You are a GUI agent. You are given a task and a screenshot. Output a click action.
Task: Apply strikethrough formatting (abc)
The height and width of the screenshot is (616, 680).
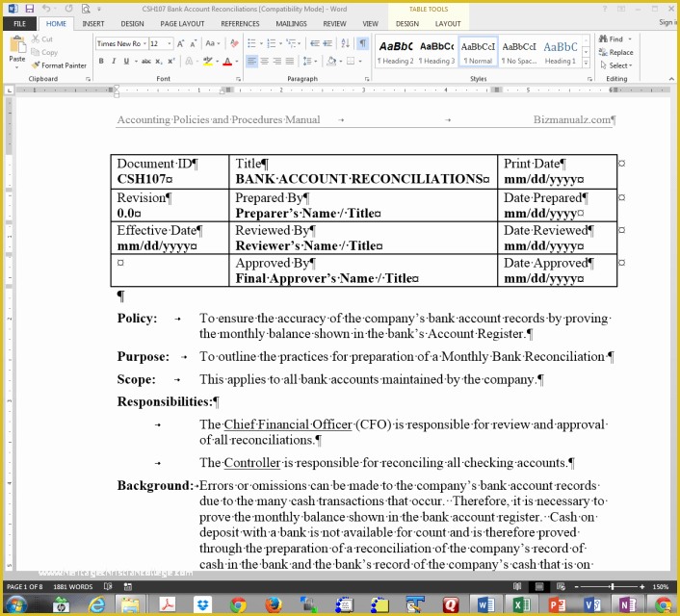[x=146, y=62]
